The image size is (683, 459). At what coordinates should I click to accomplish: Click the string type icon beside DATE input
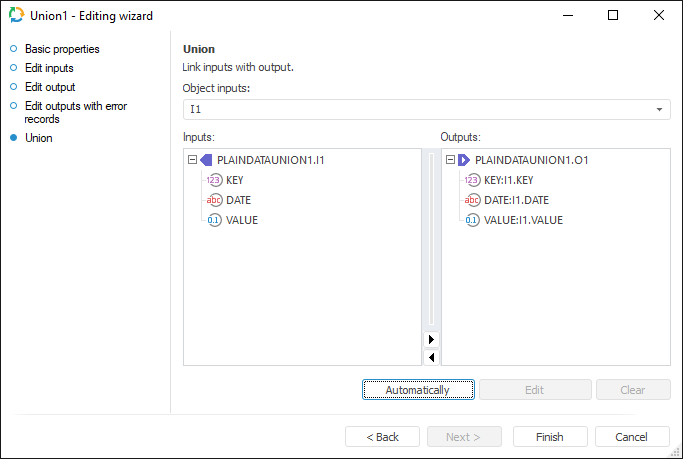[214, 200]
